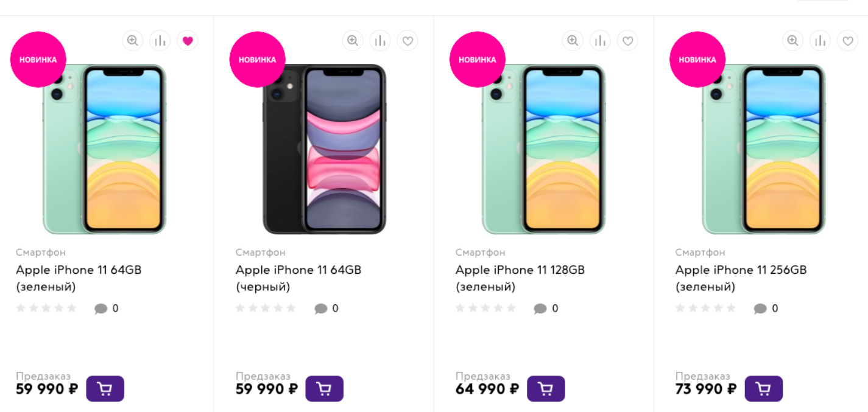
Task: Click the black iPhone 11 product image
Action: pyautogui.click(x=324, y=149)
